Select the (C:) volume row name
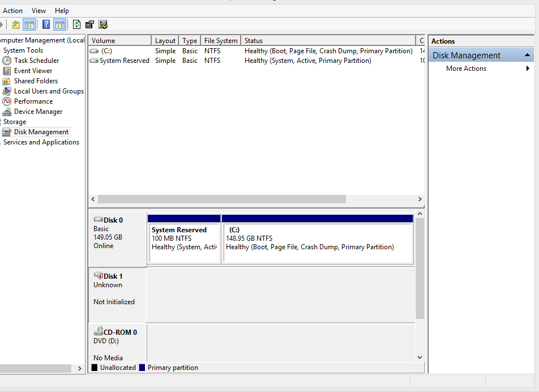This screenshot has width=539, height=392. [x=106, y=51]
